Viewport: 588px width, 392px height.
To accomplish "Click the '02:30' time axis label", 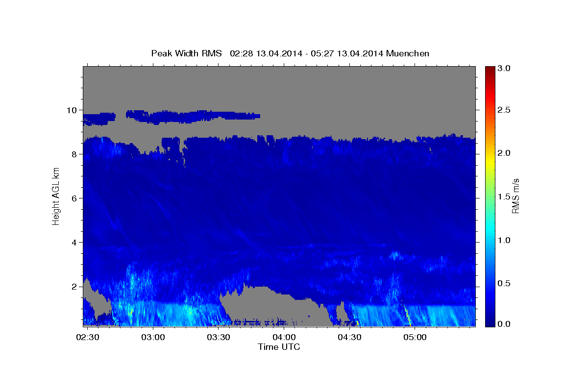I will coord(88,338).
